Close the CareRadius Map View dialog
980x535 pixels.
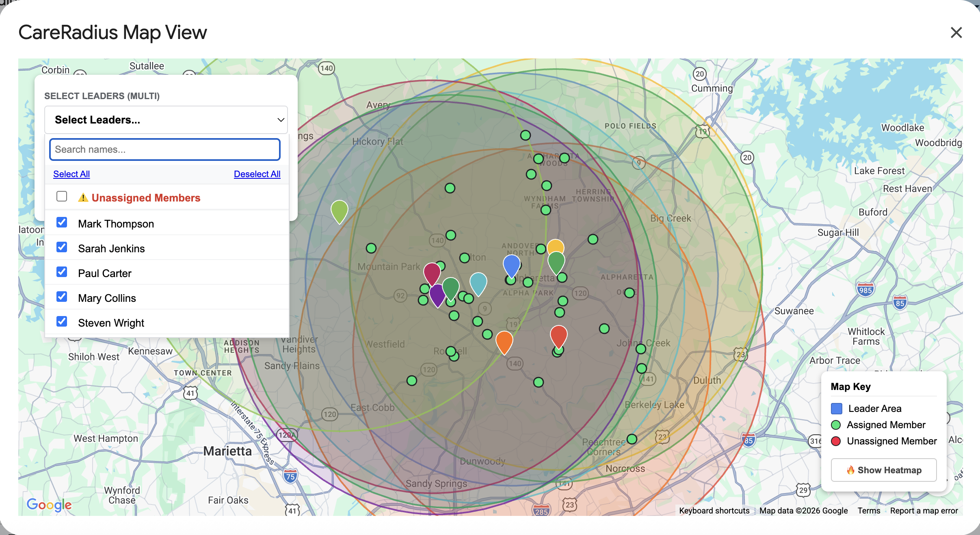[956, 32]
